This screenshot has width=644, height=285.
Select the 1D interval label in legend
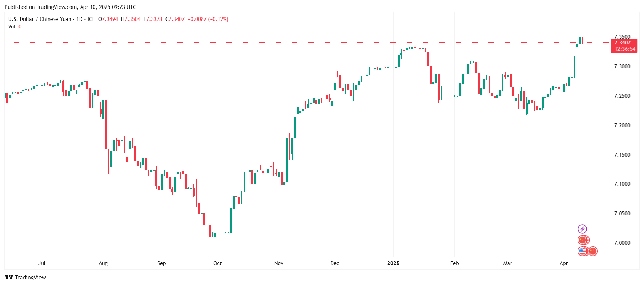pos(80,19)
